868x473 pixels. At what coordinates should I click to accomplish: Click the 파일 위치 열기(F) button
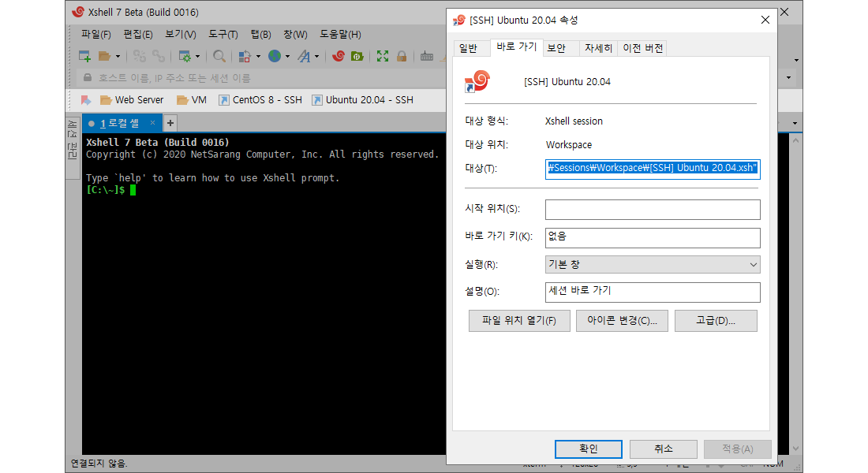pyautogui.click(x=519, y=321)
